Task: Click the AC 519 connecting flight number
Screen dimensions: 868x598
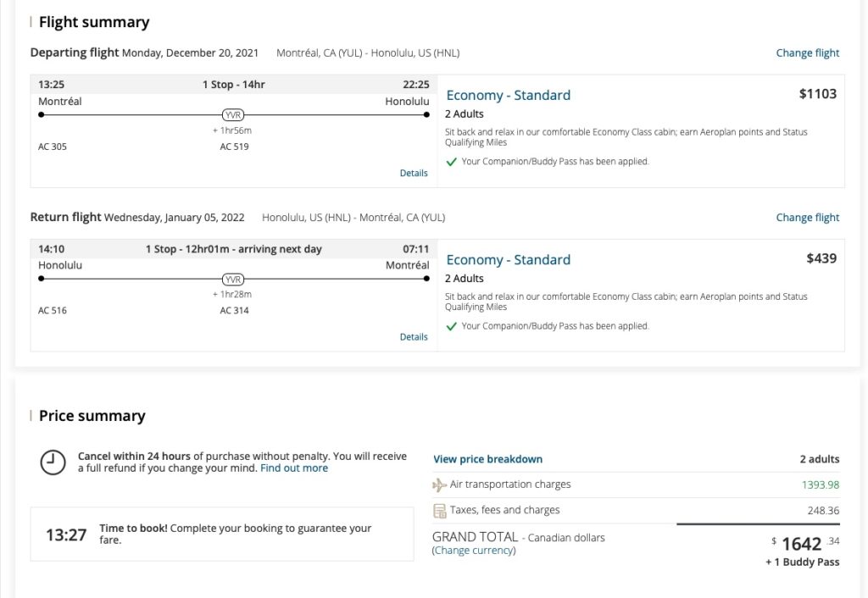Action: click(x=234, y=147)
